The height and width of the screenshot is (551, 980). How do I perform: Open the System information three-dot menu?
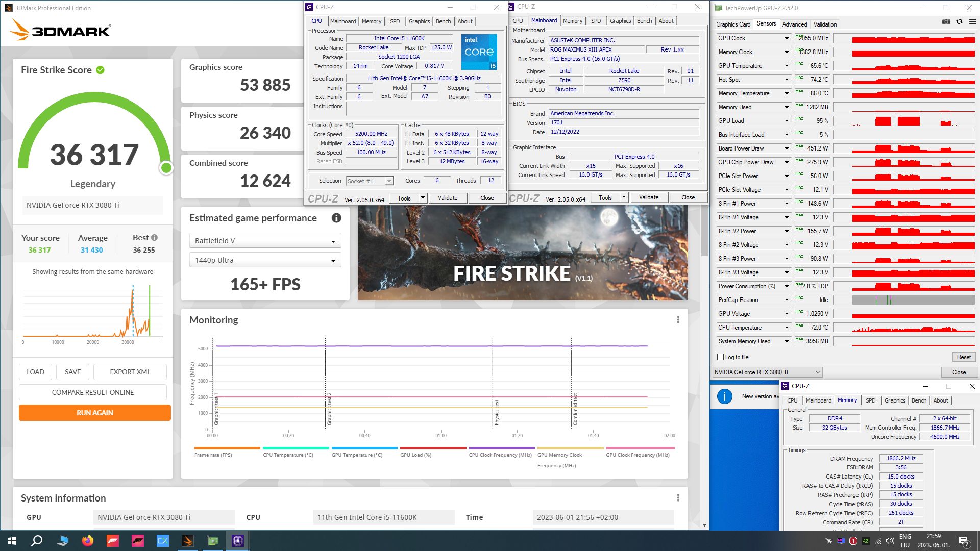678,498
